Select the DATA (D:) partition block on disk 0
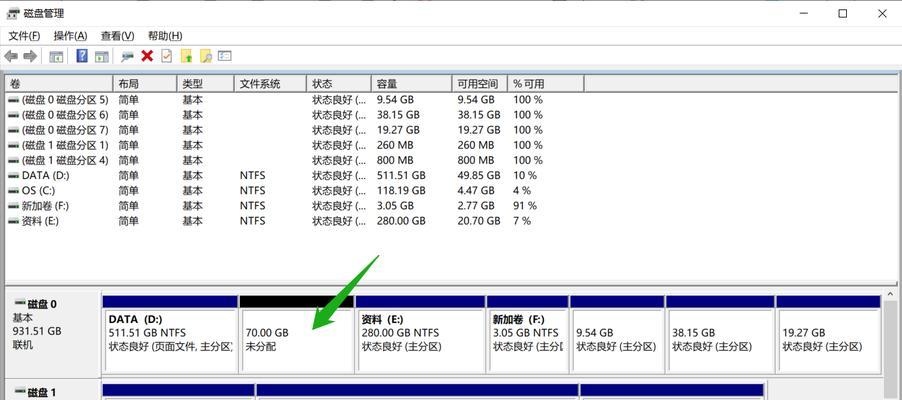 (x=170, y=335)
